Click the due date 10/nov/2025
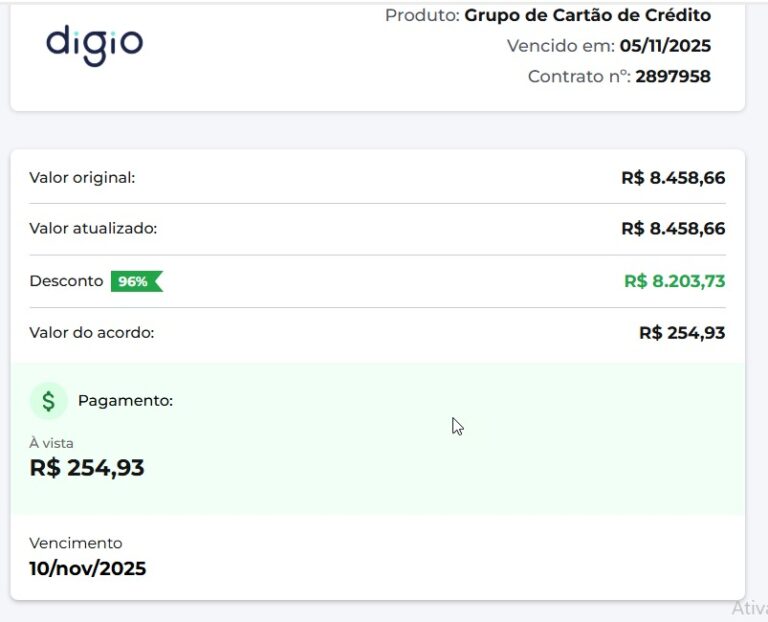 88,569
